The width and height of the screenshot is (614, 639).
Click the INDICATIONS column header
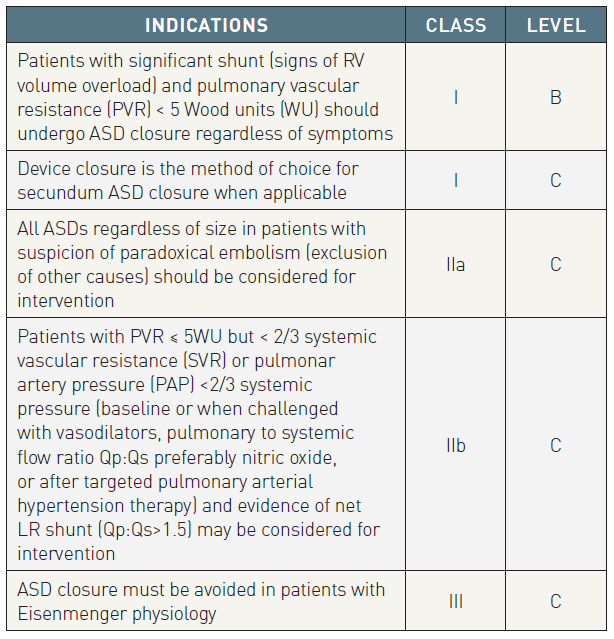click(x=206, y=25)
